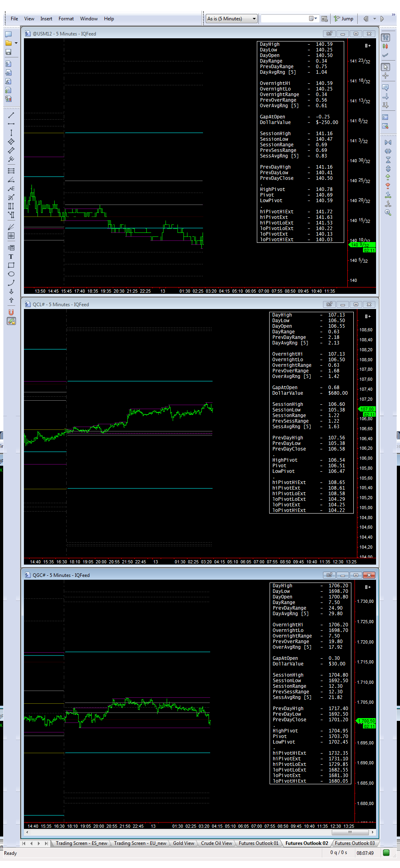This screenshot has width=400, height=868.
Task: Click the expand vertical scale icon
Action: click(388, 169)
